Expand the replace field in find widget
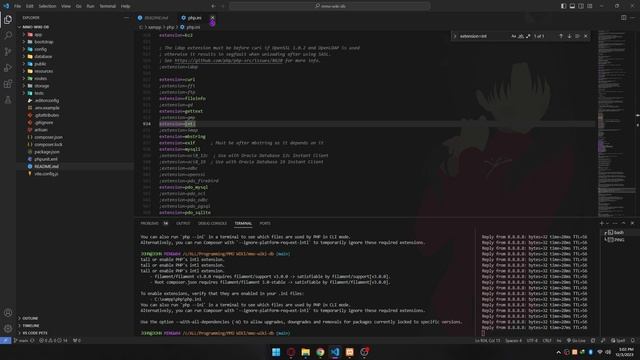Screen dimensions: 640x360 click(455, 36)
